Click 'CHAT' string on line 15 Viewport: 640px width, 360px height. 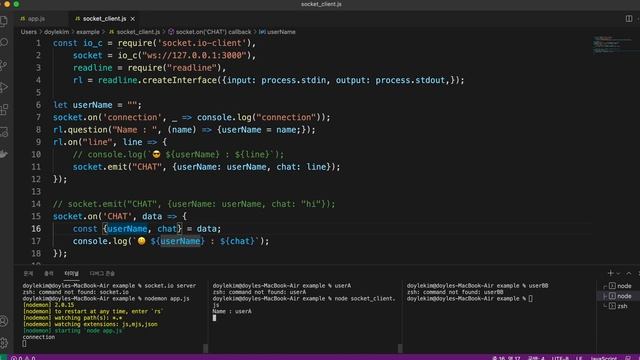click(x=118, y=216)
